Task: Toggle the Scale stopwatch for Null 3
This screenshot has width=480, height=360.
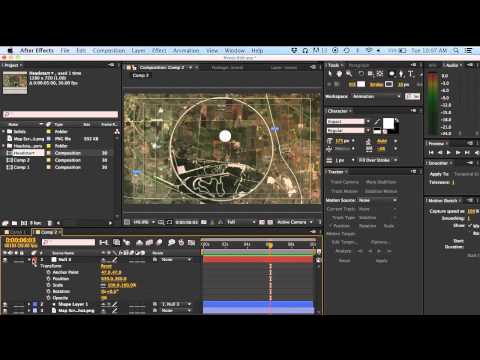Action: (49, 285)
